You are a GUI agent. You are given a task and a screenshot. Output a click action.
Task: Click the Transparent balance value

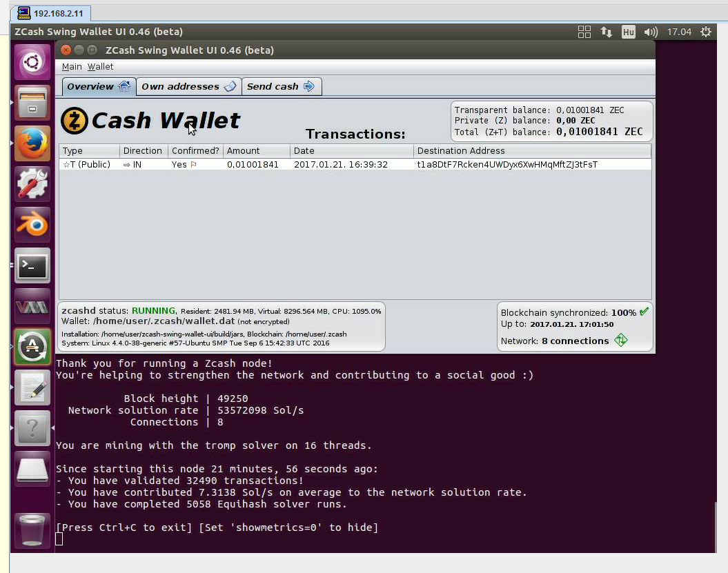coord(590,110)
